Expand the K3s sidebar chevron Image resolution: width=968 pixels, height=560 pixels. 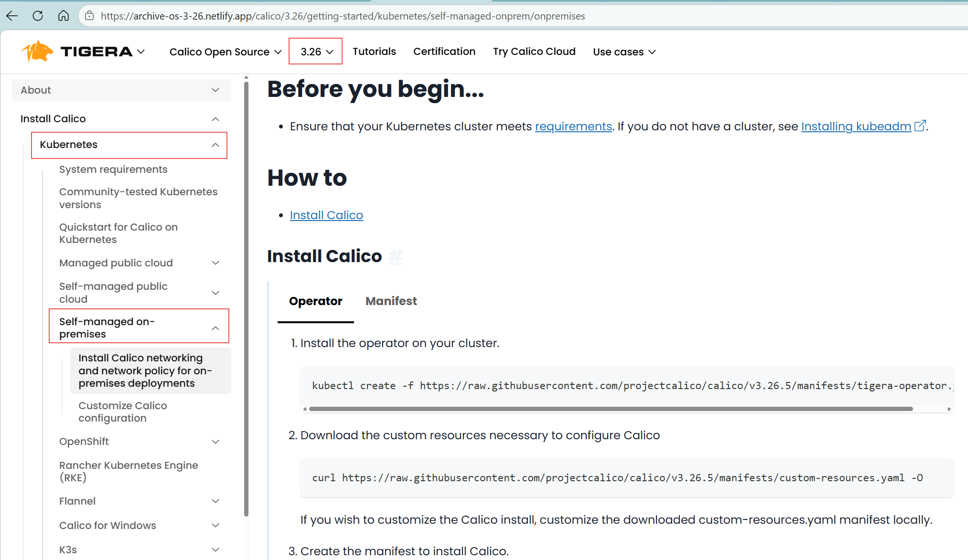pos(215,550)
